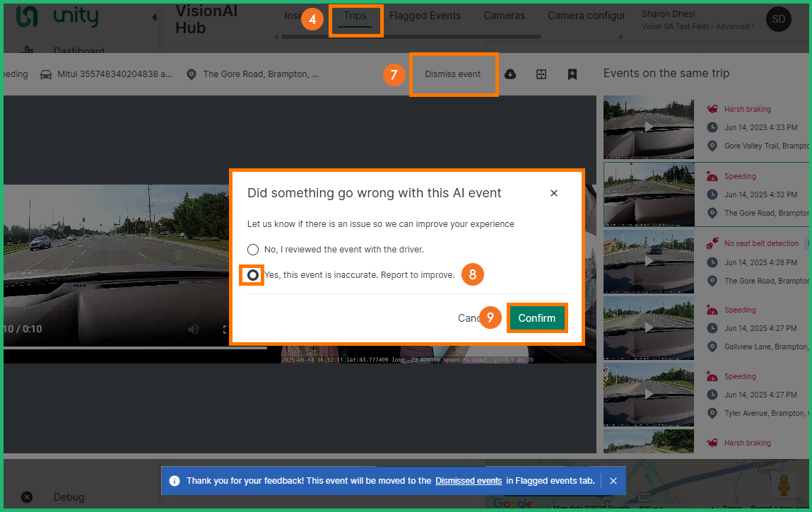Select 'No, I reviewed the event' radio option
The image size is (812, 512).
tap(253, 250)
